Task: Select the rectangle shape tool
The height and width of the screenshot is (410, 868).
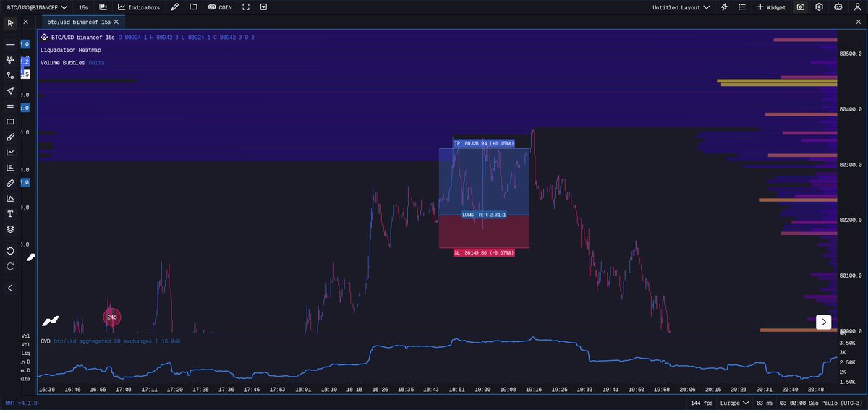Action: [x=10, y=121]
